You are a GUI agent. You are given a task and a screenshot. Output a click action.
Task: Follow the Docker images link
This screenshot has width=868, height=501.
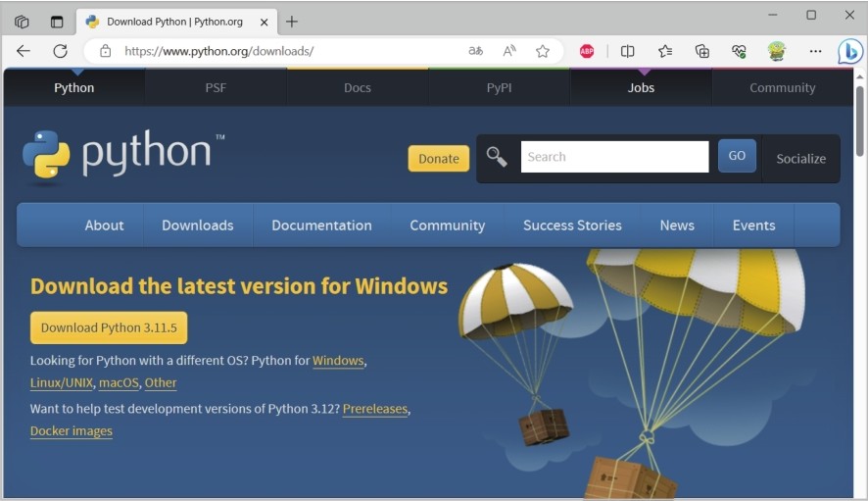point(72,430)
